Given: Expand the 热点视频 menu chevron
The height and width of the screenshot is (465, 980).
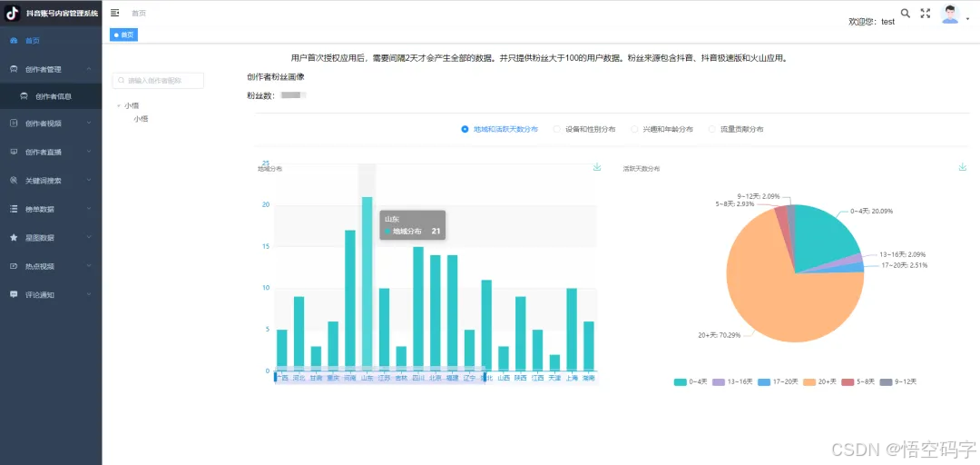Looking at the screenshot, I should coord(89,265).
